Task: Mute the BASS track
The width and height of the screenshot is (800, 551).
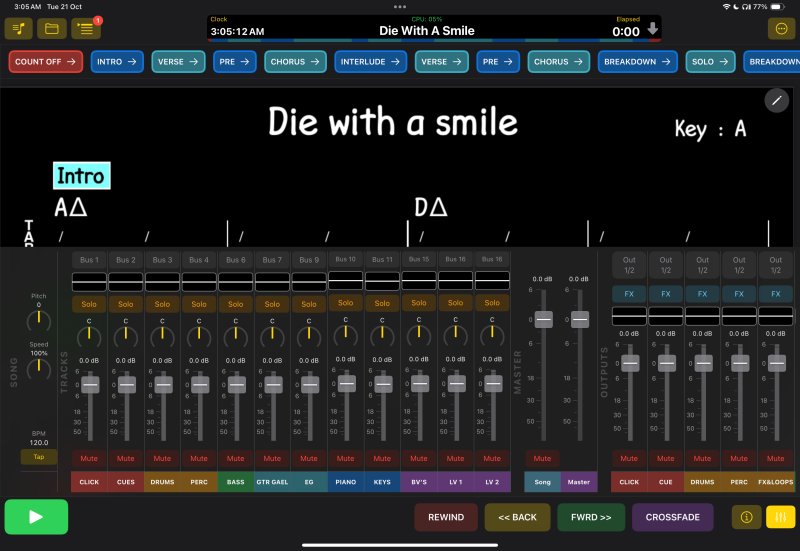Action: pos(236,458)
